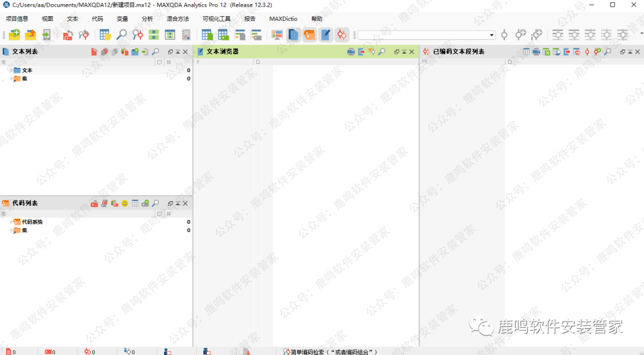Select the 文本 folder in document list
The image size is (644, 355).
[x=27, y=70]
